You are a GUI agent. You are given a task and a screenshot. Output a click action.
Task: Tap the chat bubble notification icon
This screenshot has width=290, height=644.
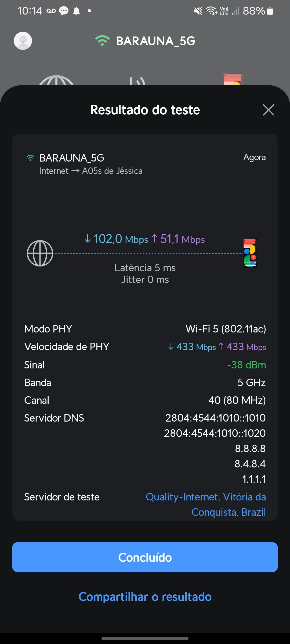(x=64, y=11)
